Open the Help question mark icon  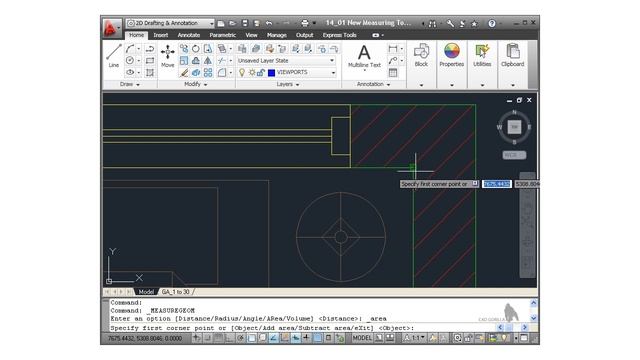(x=492, y=24)
